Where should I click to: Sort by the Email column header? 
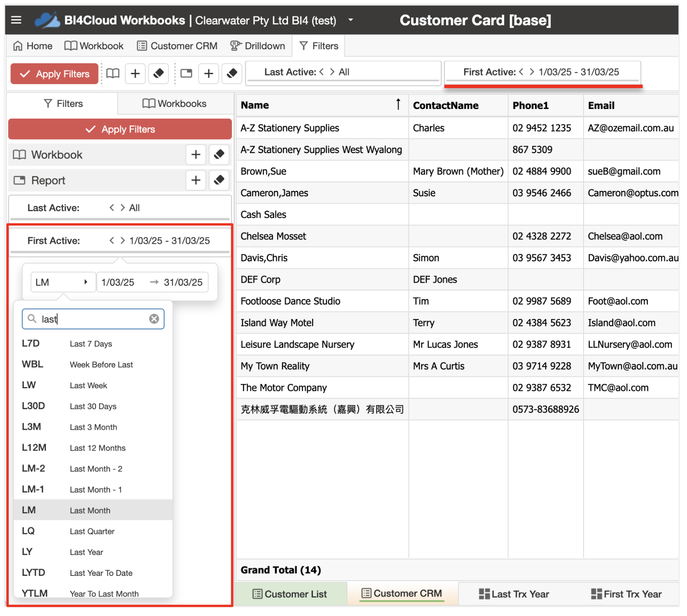tap(631, 105)
